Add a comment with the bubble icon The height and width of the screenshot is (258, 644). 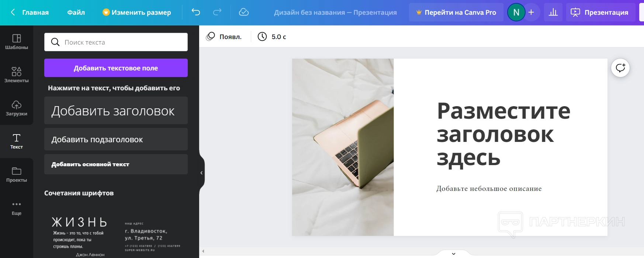tap(620, 68)
